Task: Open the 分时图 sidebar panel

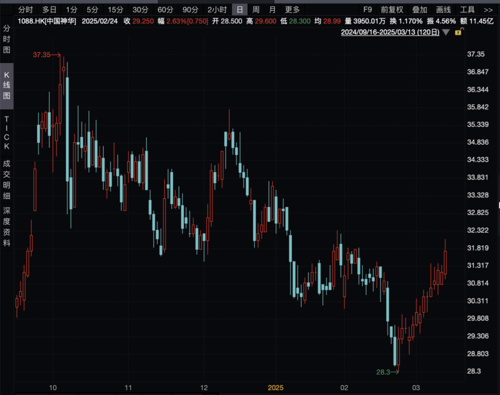Action: coord(7,39)
